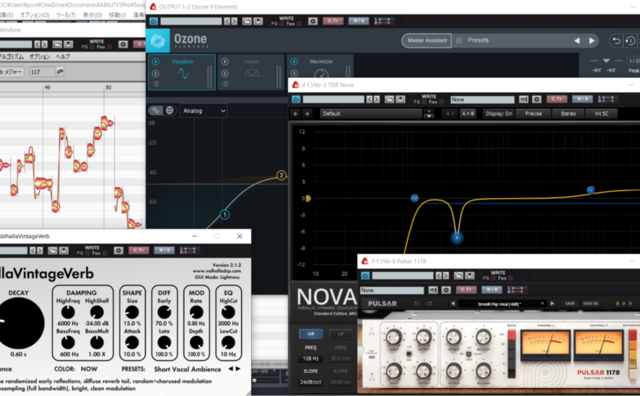This screenshot has height=396, width=640.
Task: Select next Ozone preset arrow
Action: pos(591,40)
